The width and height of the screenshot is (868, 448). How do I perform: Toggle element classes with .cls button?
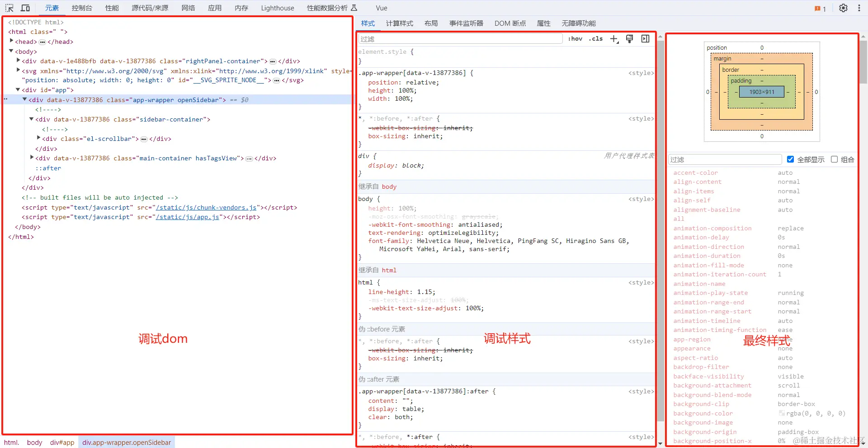click(x=595, y=39)
